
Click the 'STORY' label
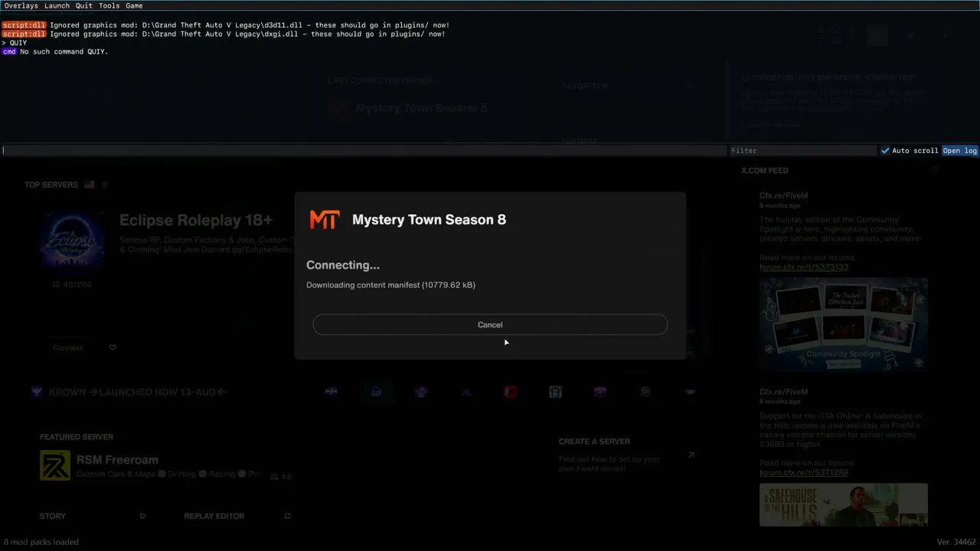(53, 516)
